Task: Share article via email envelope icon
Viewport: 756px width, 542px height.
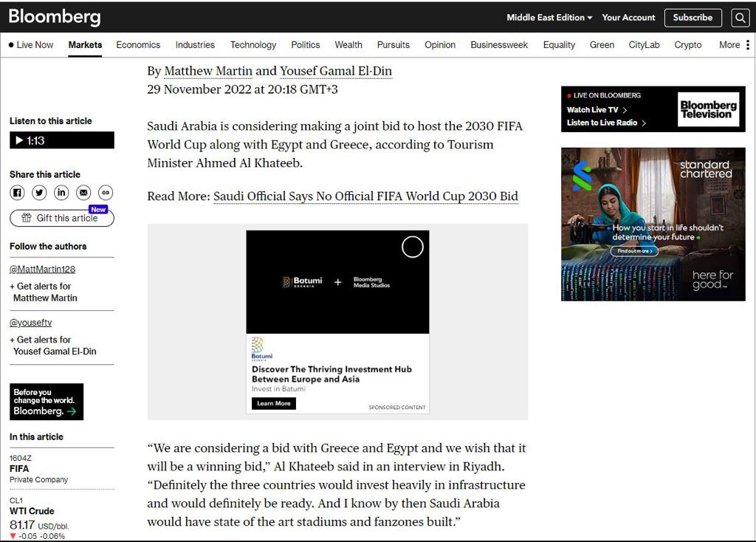Action: (x=83, y=193)
